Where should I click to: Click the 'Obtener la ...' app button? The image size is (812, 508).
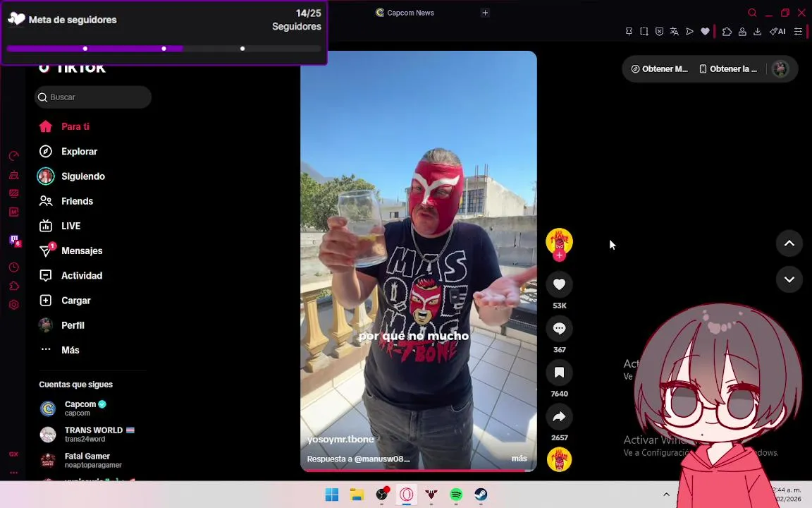click(x=728, y=69)
